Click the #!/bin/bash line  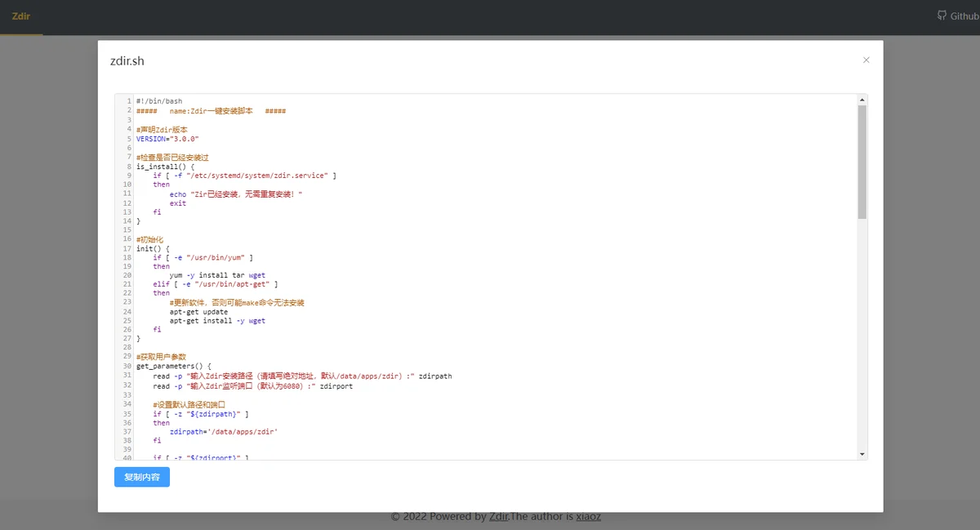(159, 101)
